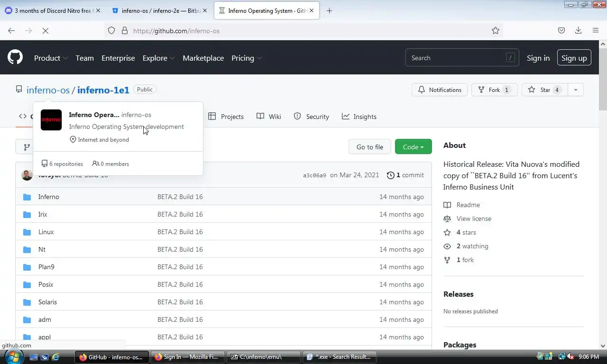Screen dimensions: 607x364
Task: Open the 1 commit history link
Action: point(405,175)
